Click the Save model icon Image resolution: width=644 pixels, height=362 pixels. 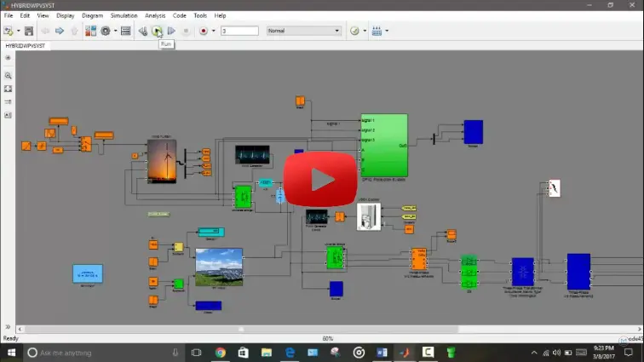pos(29,31)
